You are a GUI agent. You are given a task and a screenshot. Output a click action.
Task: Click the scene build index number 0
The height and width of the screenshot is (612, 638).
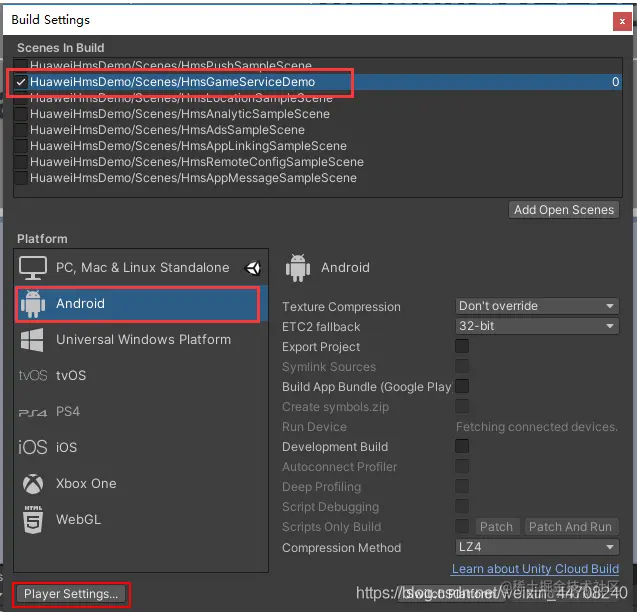(x=615, y=82)
